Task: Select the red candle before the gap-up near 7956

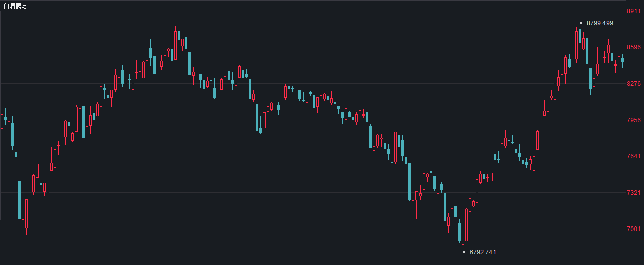Action: coord(537,140)
